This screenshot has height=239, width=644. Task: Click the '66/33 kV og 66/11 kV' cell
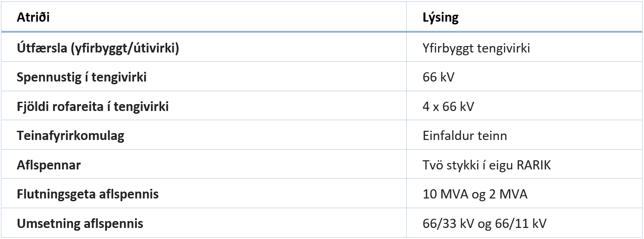[x=484, y=224]
